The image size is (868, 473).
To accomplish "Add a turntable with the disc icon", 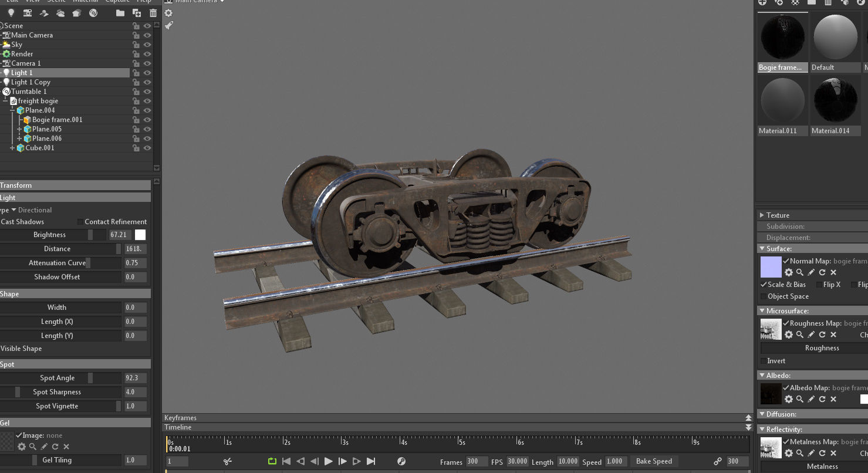I will (93, 13).
